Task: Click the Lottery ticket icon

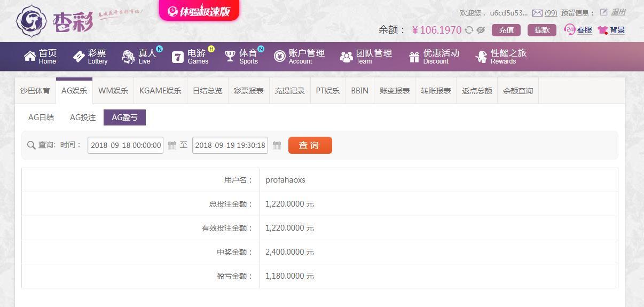Action: click(79, 56)
